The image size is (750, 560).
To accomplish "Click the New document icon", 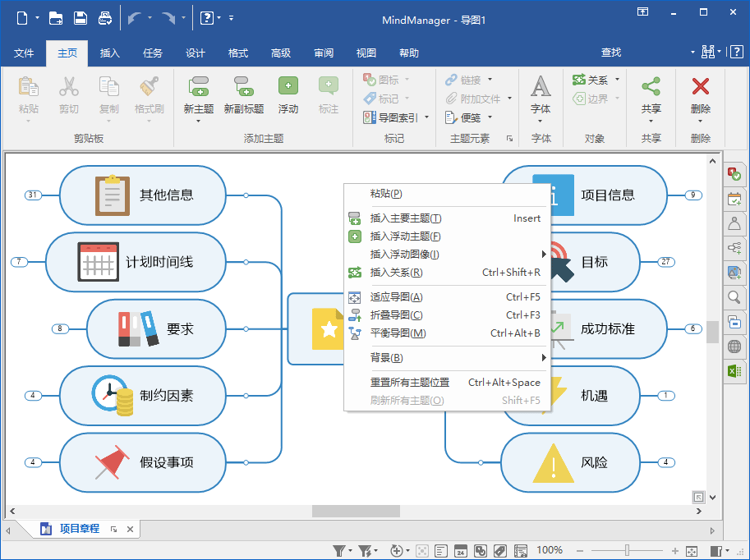I will 22,18.
